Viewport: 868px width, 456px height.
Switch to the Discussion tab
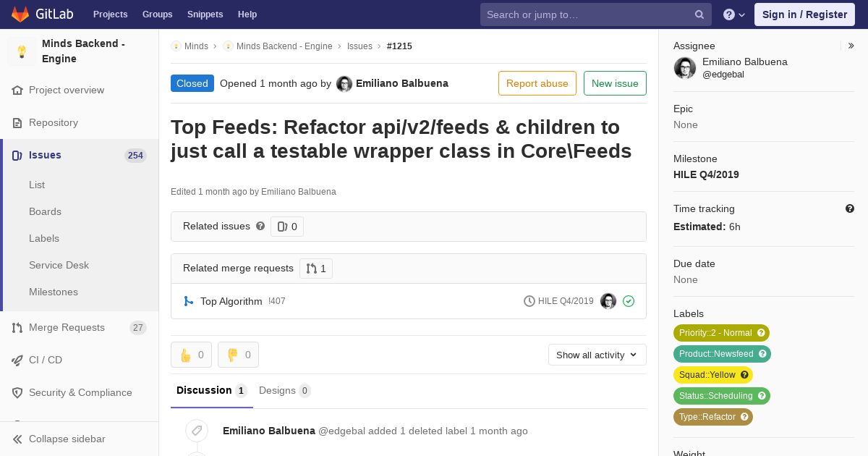tap(212, 391)
